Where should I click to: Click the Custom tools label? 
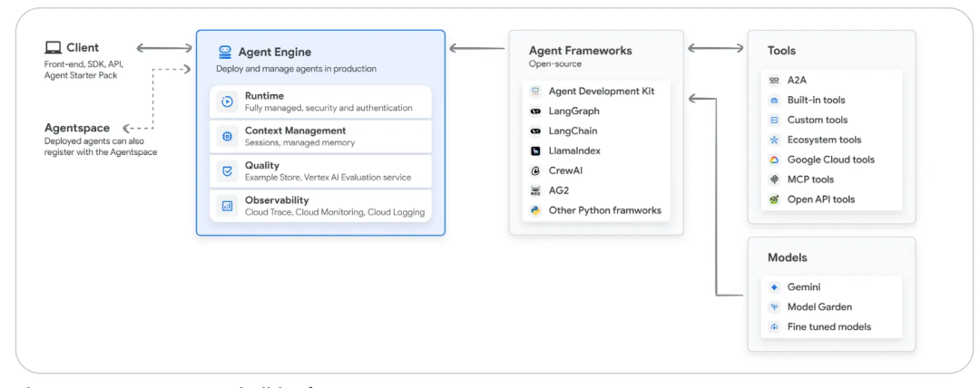point(818,120)
